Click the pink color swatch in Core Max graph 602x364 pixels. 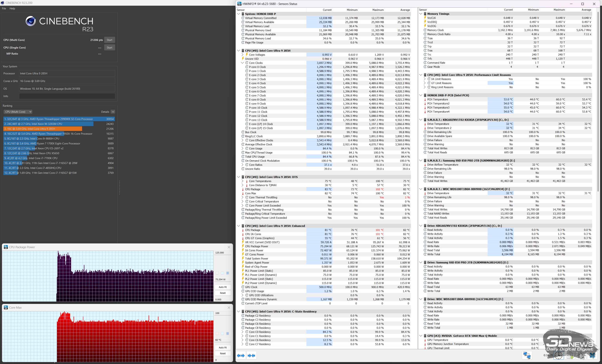tap(217, 333)
